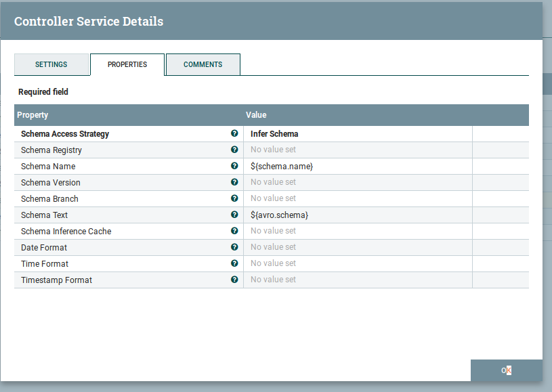The image size is (552, 392).
Task: Click help icon beside Schema Registry
Action: pos(234,150)
